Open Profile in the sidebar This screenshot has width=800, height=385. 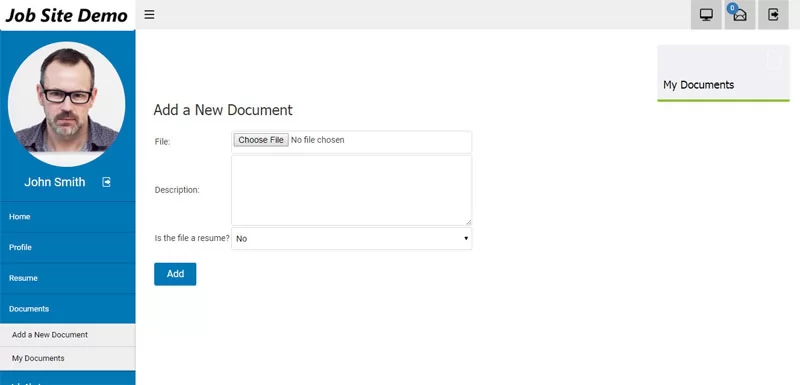tap(67, 247)
